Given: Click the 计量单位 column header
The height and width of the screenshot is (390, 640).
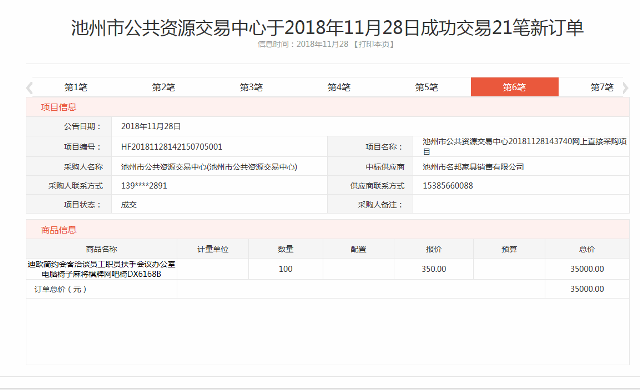Looking at the screenshot, I should (213, 249).
